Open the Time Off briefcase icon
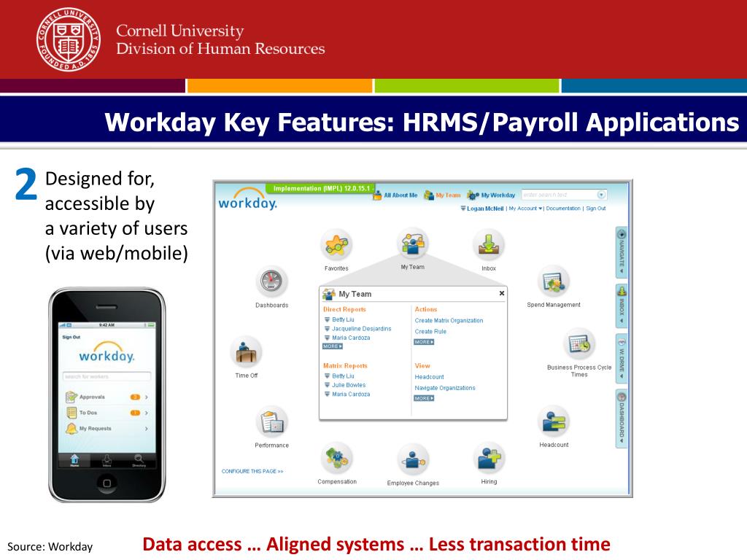The image size is (747, 560). (247, 352)
